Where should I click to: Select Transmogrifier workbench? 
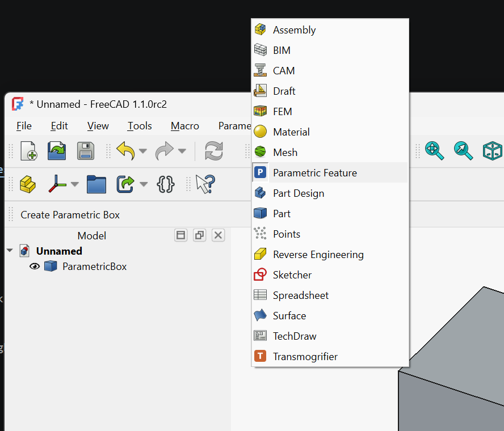(330, 357)
